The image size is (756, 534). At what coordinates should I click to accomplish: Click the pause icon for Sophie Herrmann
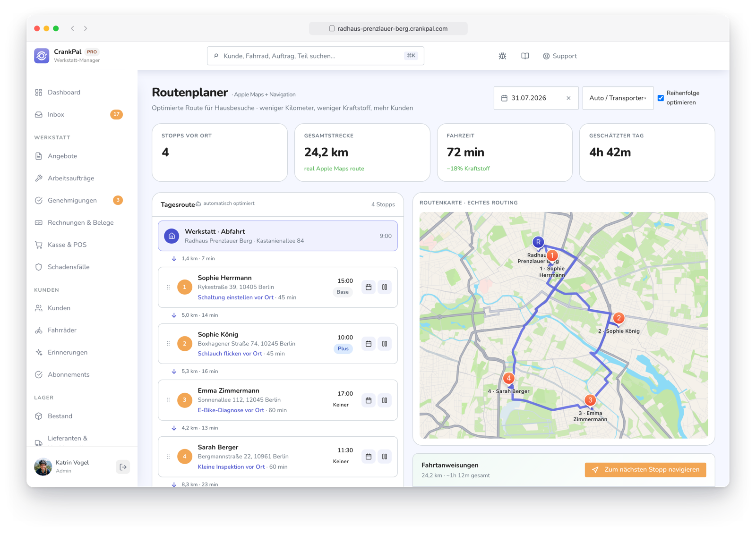385,287
